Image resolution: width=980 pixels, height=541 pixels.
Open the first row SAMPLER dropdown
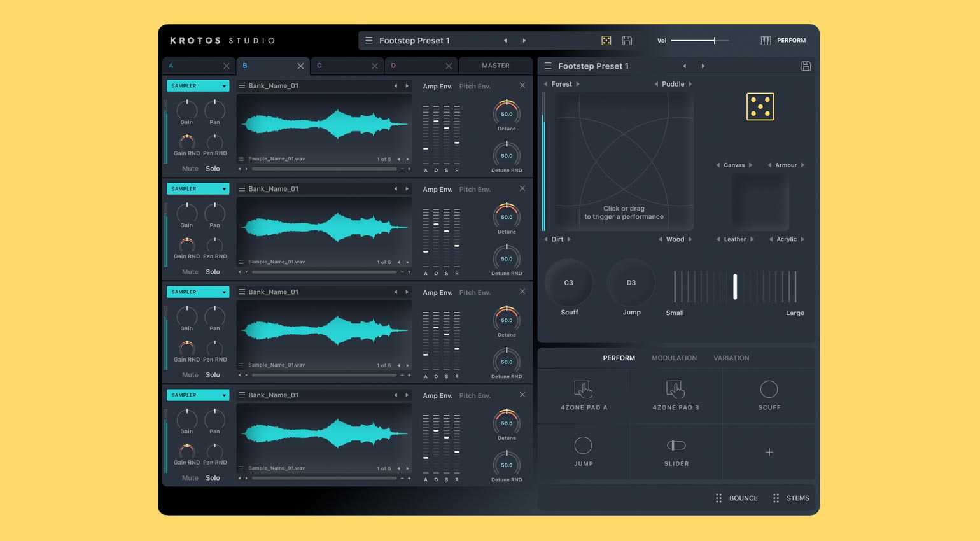pos(198,86)
